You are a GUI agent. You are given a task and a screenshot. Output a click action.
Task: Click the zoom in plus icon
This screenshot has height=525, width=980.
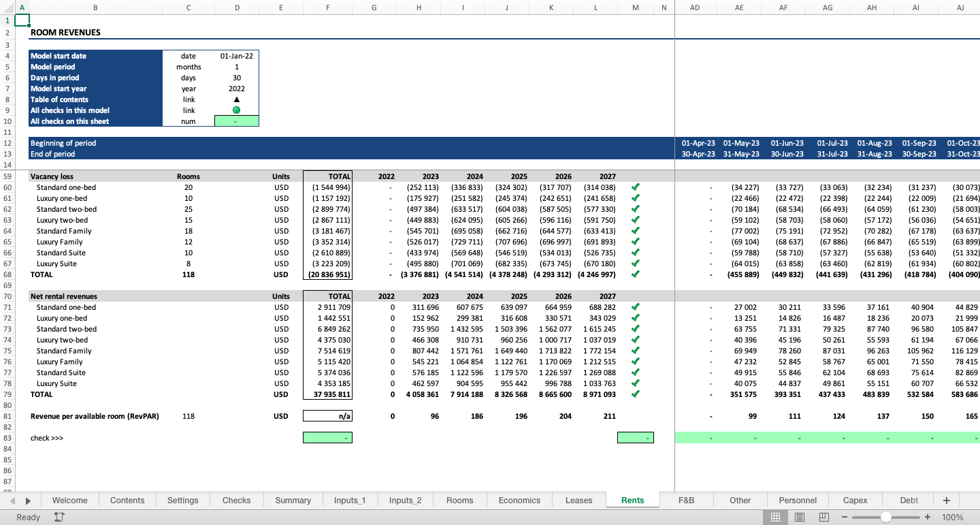coord(928,518)
